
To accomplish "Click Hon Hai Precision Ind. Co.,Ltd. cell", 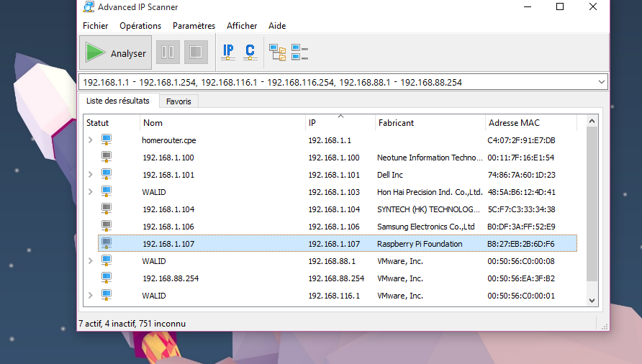I will click(x=430, y=192).
